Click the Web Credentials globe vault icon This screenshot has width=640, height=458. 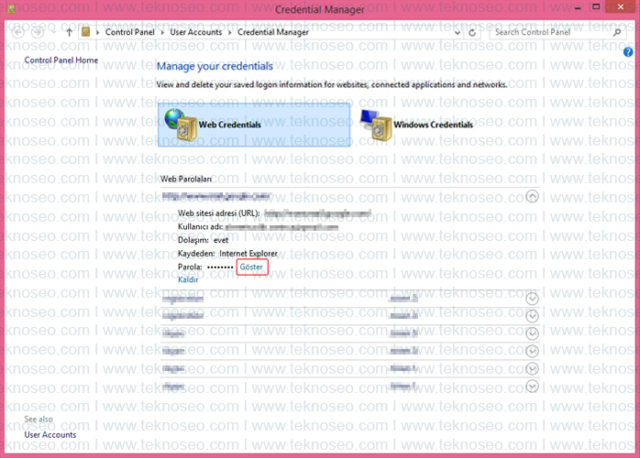pyautogui.click(x=180, y=125)
